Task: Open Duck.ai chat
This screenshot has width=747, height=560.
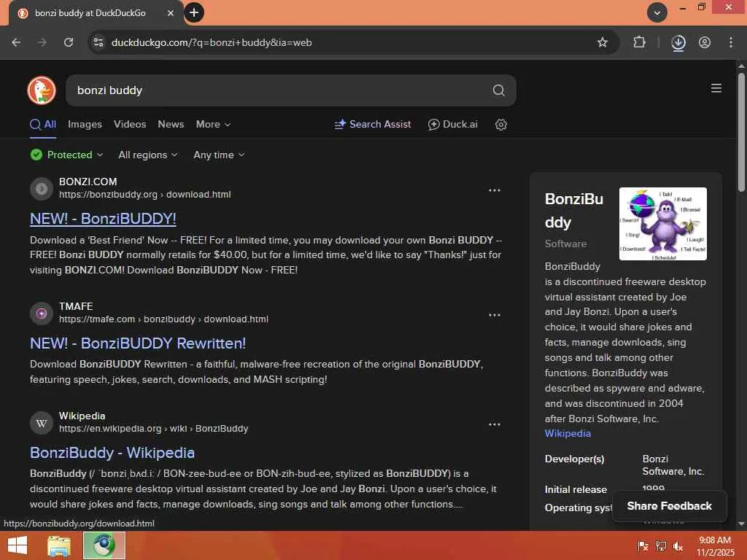Action: [x=452, y=124]
